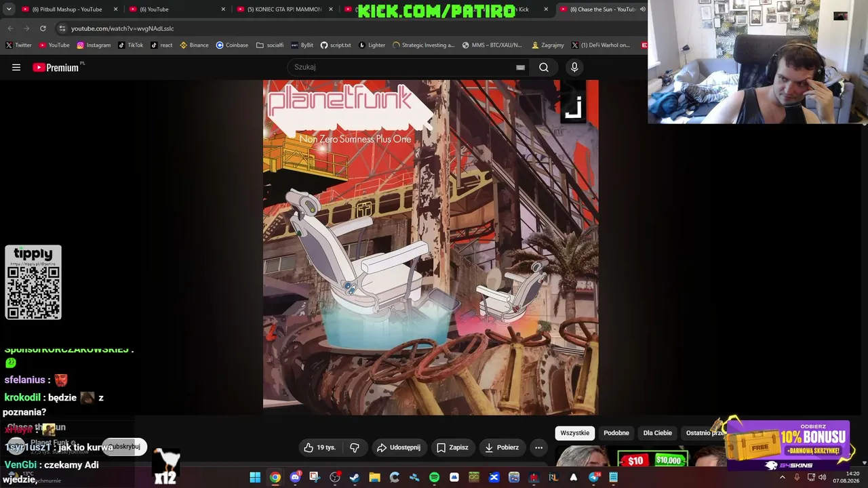The height and width of the screenshot is (488, 868).
Task: Share video via Udostępnij button
Action: [399, 447]
